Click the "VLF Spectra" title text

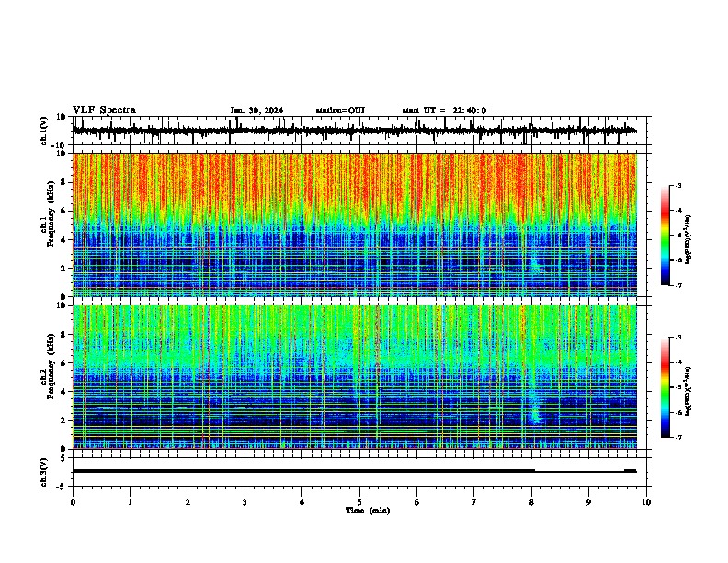click(x=104, y=110)
